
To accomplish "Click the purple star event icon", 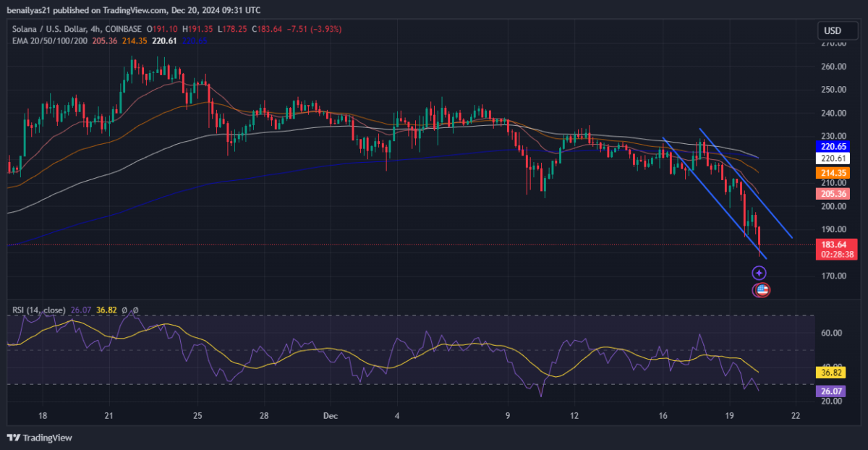I will (x=759, y=273).
